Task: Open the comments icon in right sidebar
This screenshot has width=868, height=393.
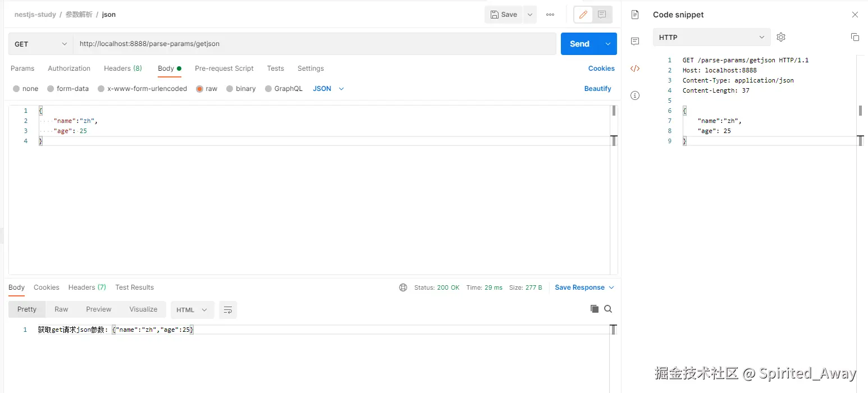Action: [x=635, y=42]
